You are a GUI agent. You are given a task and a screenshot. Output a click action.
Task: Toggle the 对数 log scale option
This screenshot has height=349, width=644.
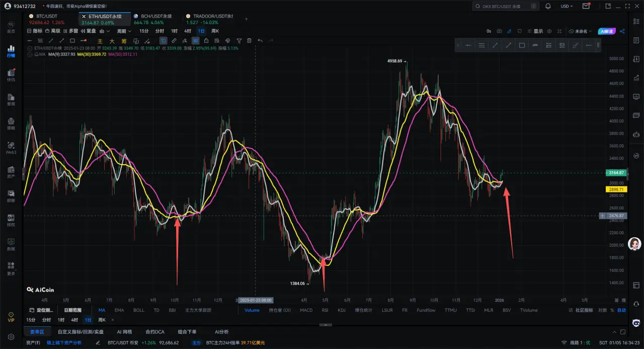tap(602, 310)
